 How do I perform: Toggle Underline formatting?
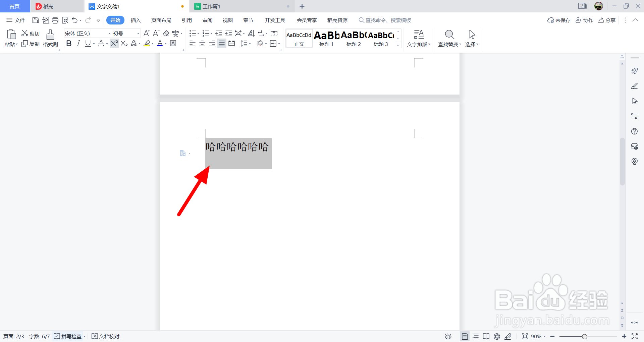pyautogui.click(x=88, y=43)
